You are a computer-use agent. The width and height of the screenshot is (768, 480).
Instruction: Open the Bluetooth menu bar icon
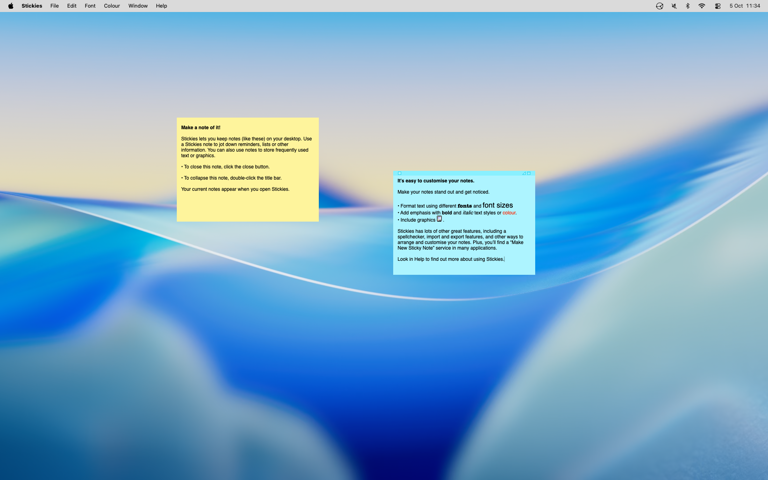pyautogui.click(x=687, y=6)
